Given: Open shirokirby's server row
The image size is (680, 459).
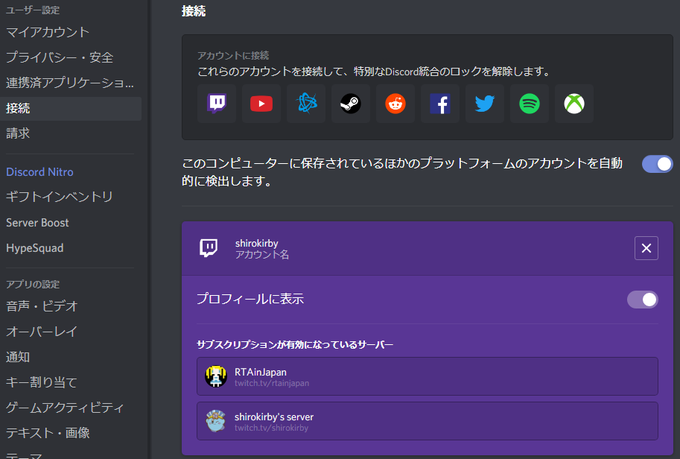Looking at the screenshot, I should point(427,421).
